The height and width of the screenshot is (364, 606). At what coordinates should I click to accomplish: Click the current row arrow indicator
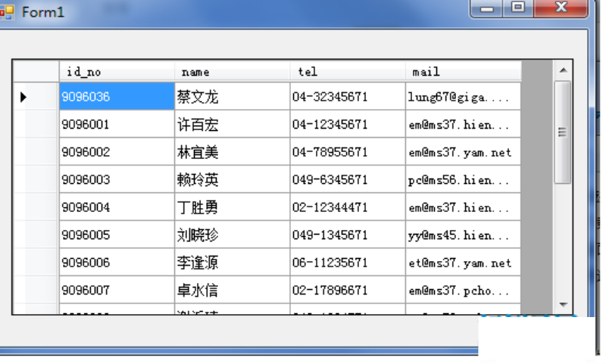23,97
